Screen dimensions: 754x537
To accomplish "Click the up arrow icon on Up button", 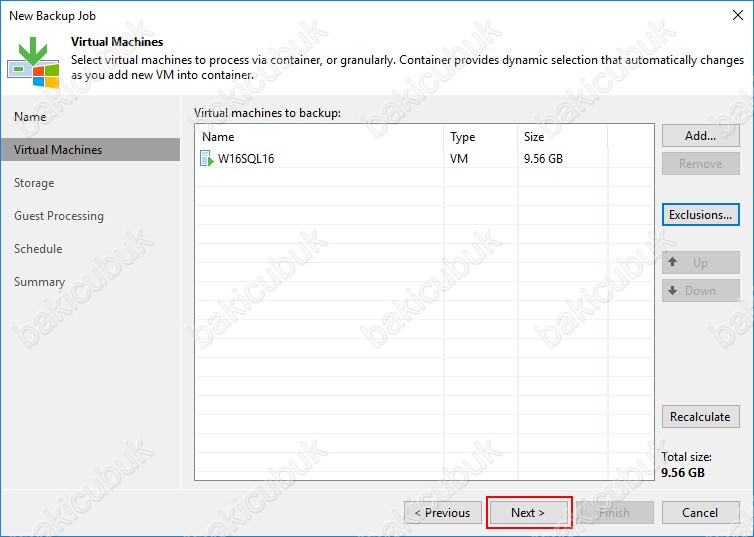I will [x=673, y=262].
